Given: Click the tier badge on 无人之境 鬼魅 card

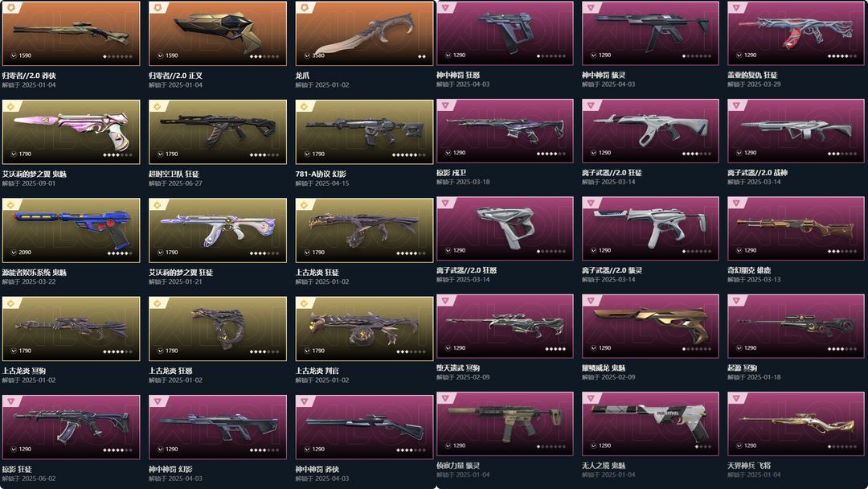Looking at the screenshot, I should pyautogui.click(x=592, y=398).
